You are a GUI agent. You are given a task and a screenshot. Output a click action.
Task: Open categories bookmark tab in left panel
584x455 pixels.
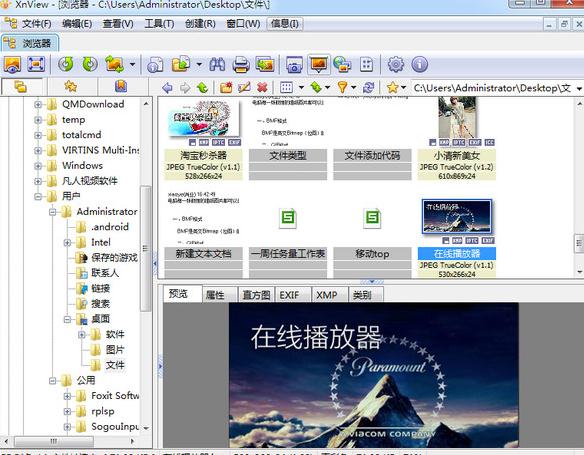(121, 86)
